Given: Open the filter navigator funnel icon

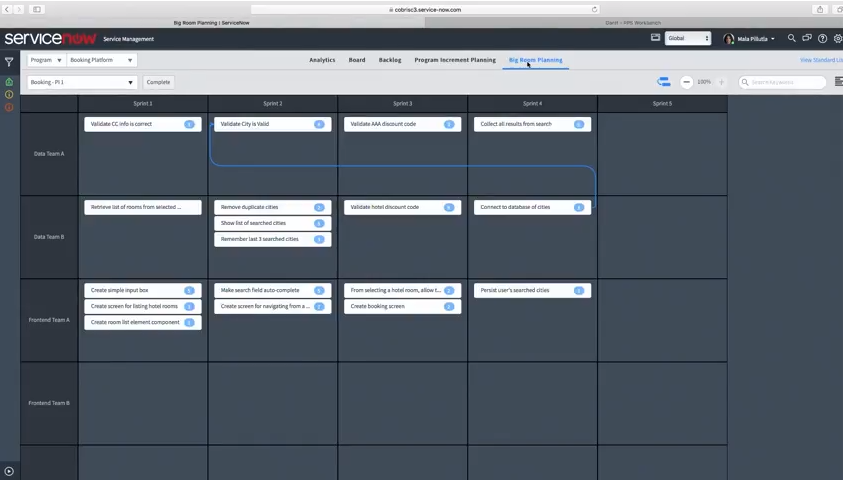Looking at the screenshot, I should pos(9,62).
